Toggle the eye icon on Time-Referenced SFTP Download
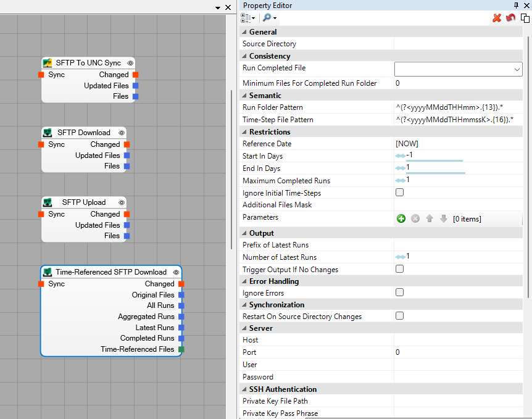Screen dimensions: 532x419 [x=176, y=272]
